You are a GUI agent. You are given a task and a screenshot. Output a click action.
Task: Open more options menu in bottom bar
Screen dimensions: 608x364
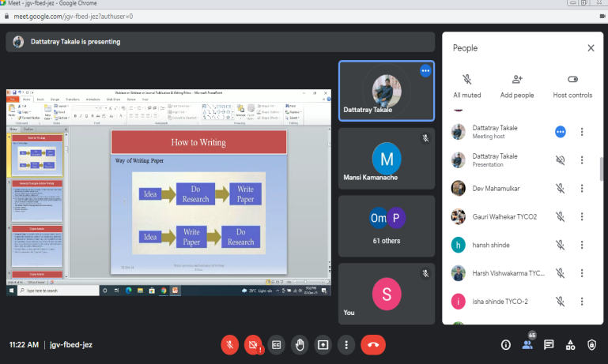[346, 344]
